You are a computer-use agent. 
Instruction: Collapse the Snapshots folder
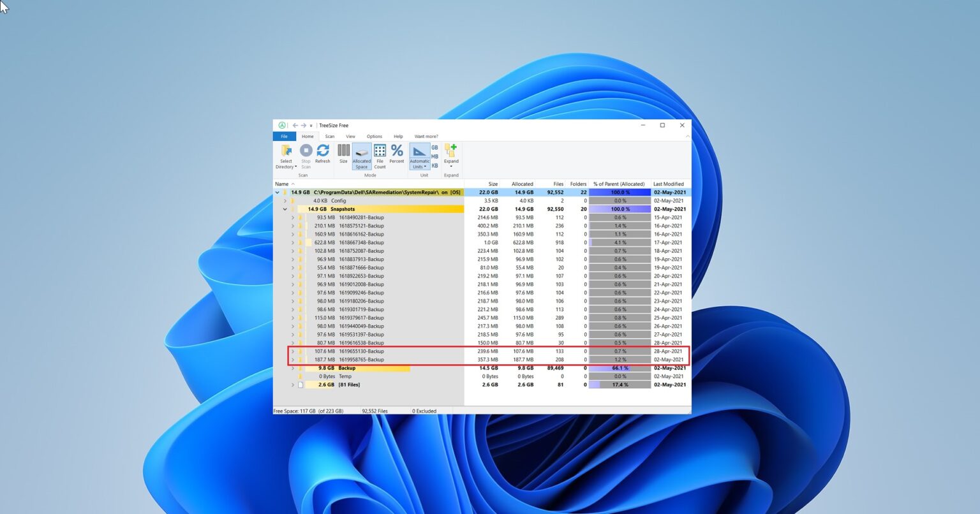tap(285, 209)
